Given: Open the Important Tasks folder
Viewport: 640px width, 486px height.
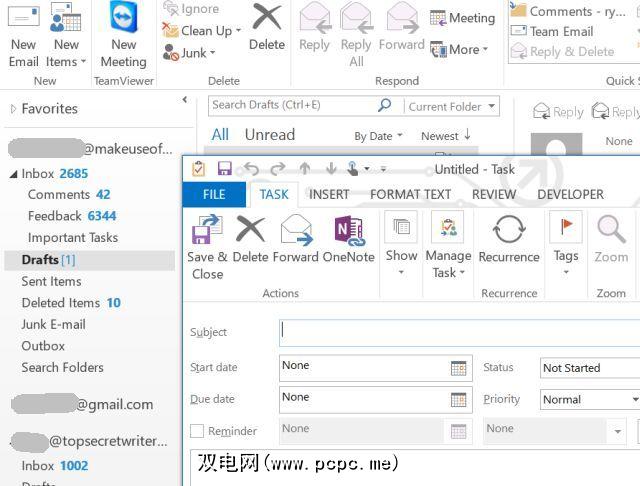Looking at the screenshot, I should [x=73, y=237].
